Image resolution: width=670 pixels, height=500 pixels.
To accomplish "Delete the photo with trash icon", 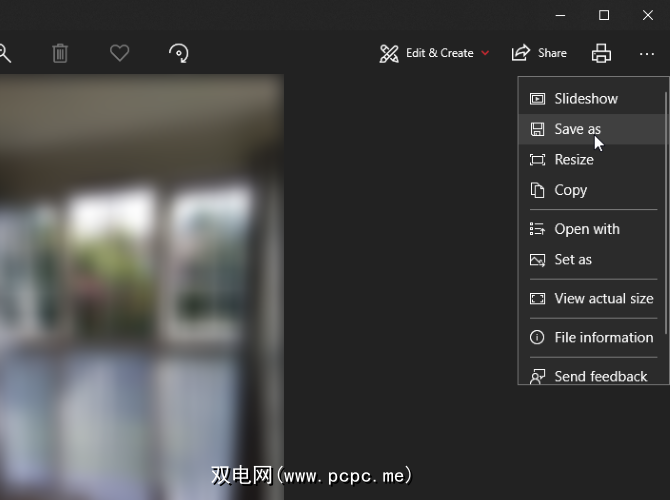I will coord(60,53).
